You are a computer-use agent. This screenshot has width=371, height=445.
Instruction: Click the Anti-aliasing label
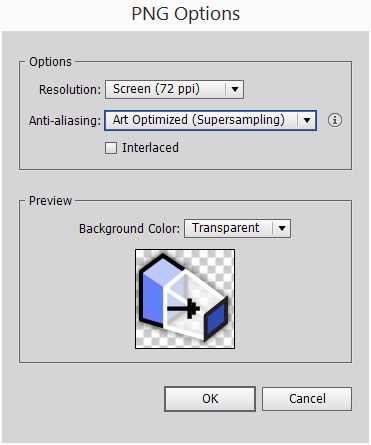[x=65, y=120]
